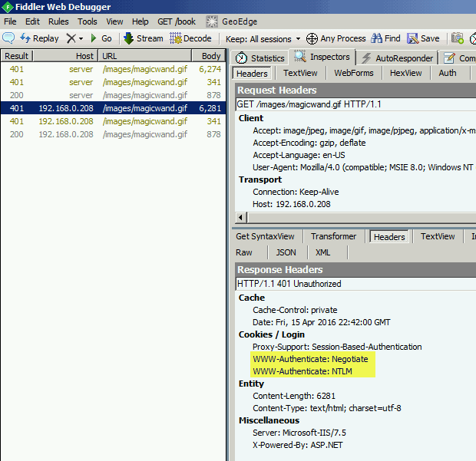Click the Any Process target icon
This screenshot has width=476, height=461.
tap(312, 38)
